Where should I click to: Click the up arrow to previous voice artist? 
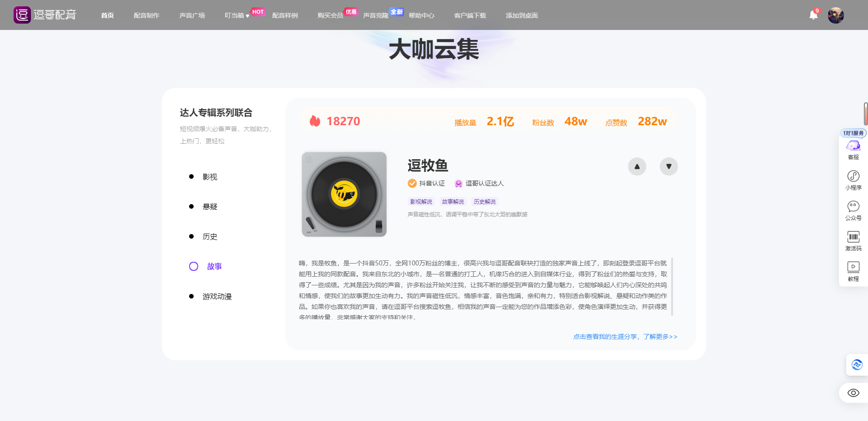[x=637, y=166]
